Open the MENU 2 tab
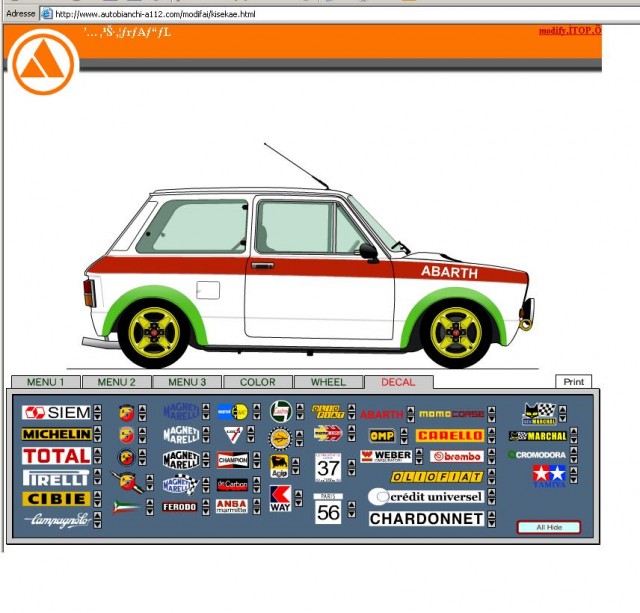The width and height of the screenshot is (640, 613). (x=116, y=382)
